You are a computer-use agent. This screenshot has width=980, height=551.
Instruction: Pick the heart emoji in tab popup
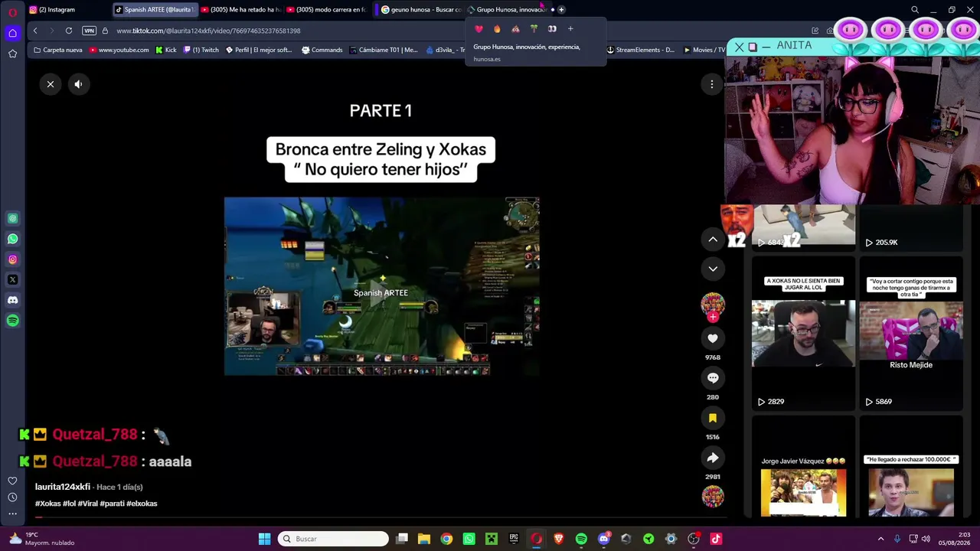(479, 29)
